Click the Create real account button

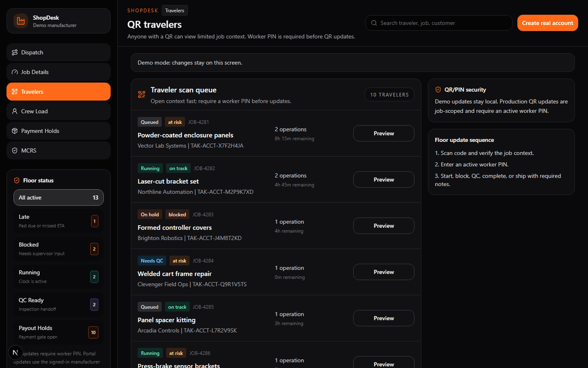point(548,23)
